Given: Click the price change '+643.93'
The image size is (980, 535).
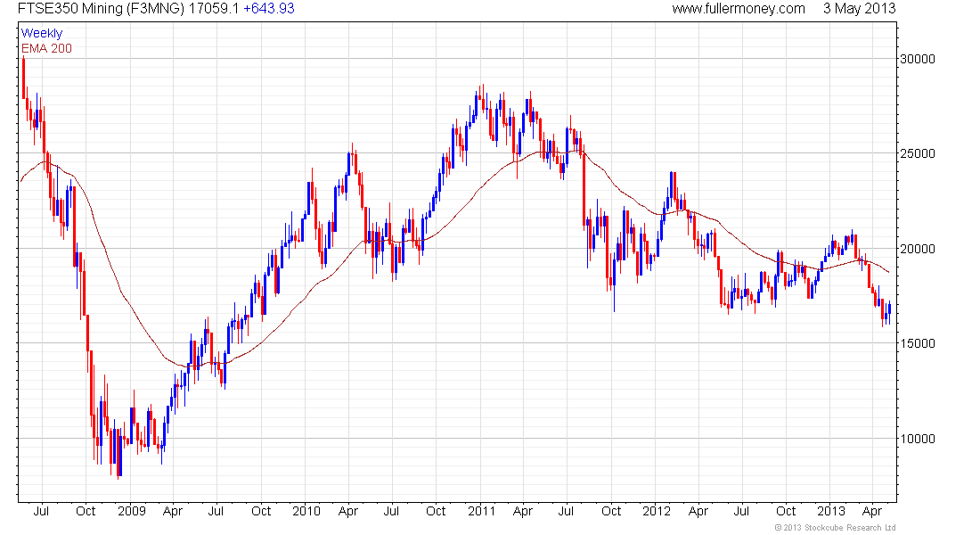Looking at the screenshot, I should [x=269, y=9].
